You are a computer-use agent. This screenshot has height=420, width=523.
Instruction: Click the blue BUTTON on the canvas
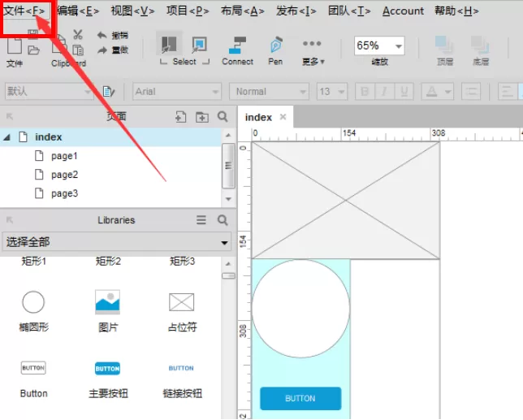pyautogui.click(x=300, y=398)
